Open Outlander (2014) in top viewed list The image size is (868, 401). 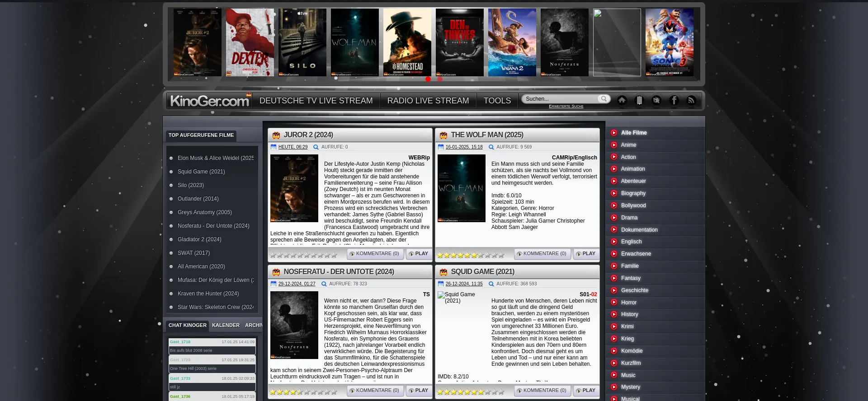coord(198,199)
